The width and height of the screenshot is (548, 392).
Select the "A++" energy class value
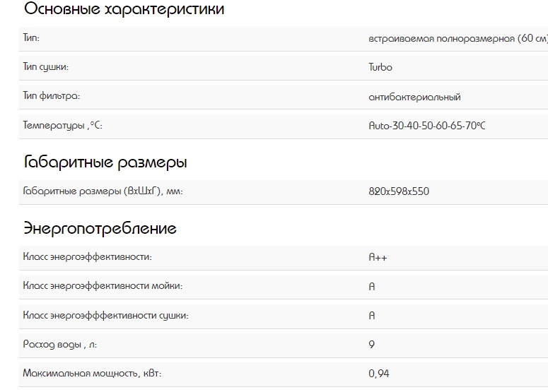378,258
